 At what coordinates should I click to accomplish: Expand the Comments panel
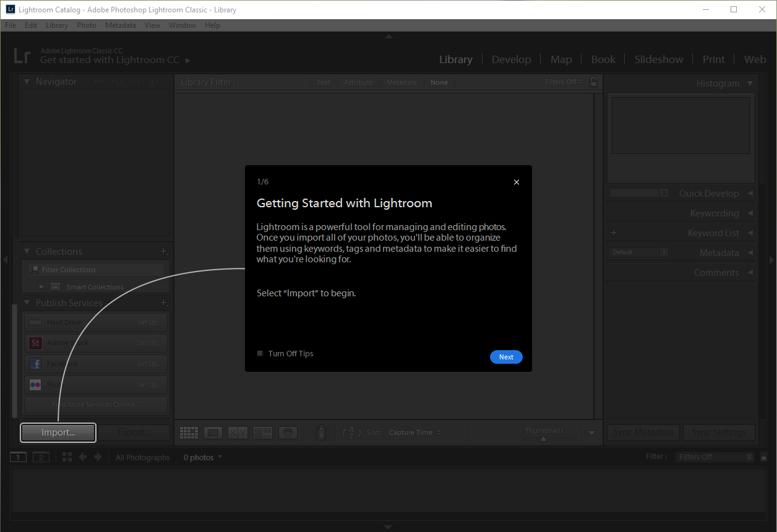750,273
